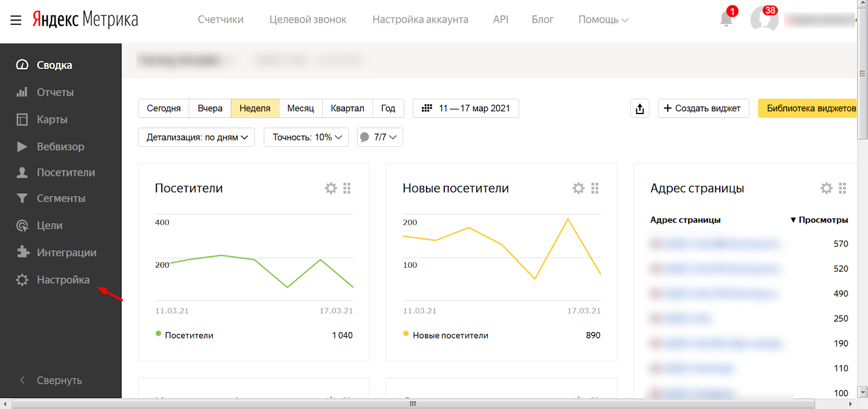This screenshot has height=409, width=868.
Task: Select the Сегодня period toggle
Action: [163, 108]
